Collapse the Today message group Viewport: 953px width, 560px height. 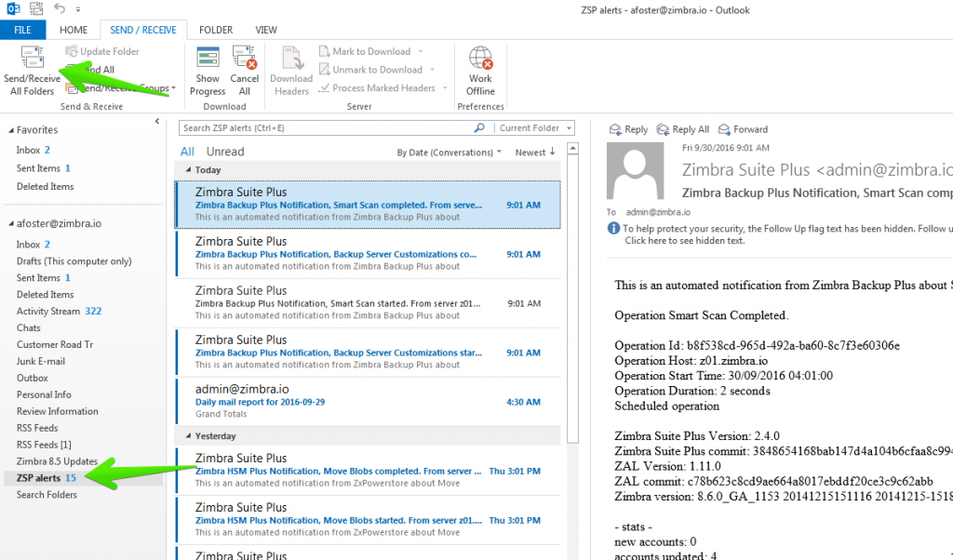point(188,170)
